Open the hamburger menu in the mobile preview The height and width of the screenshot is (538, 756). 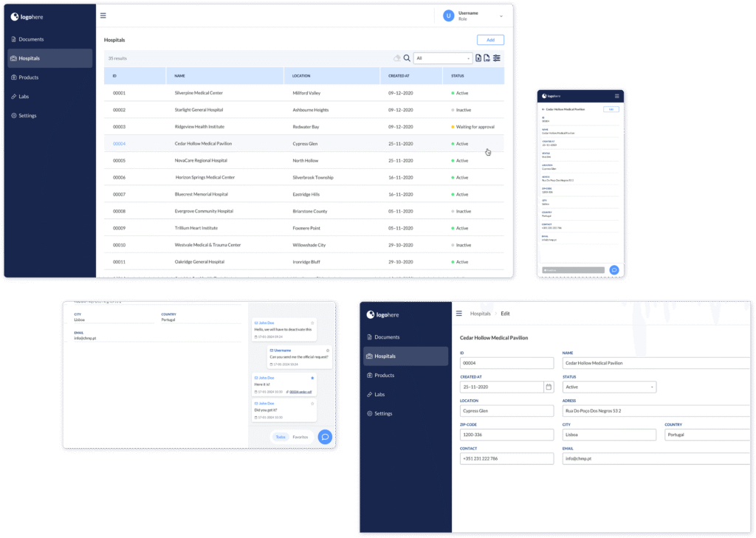[x=617, y=96]
